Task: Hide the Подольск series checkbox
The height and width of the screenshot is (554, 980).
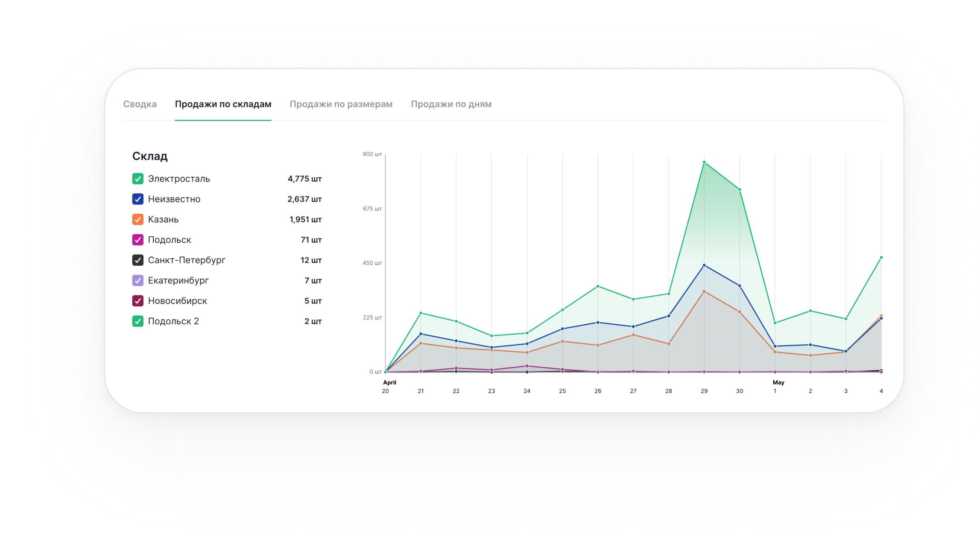Action: click(138, 240)
